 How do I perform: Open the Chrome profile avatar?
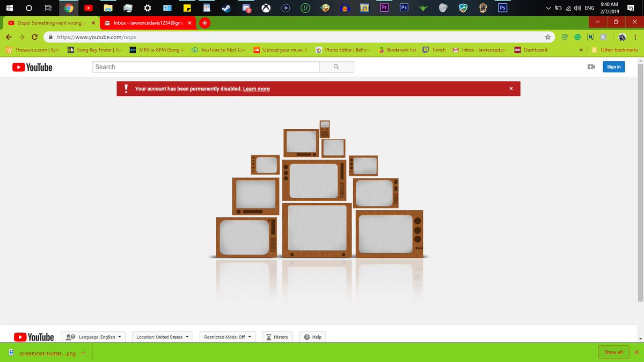pos(622,38)
